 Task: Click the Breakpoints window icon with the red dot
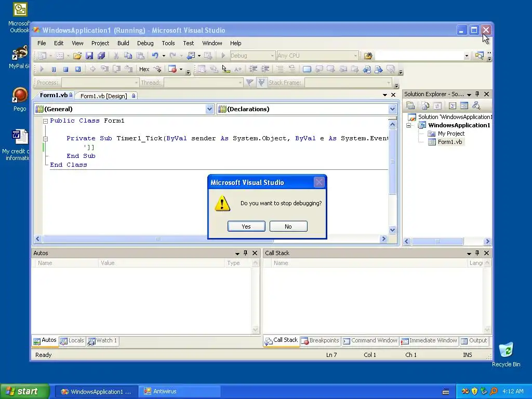point(172,69)
